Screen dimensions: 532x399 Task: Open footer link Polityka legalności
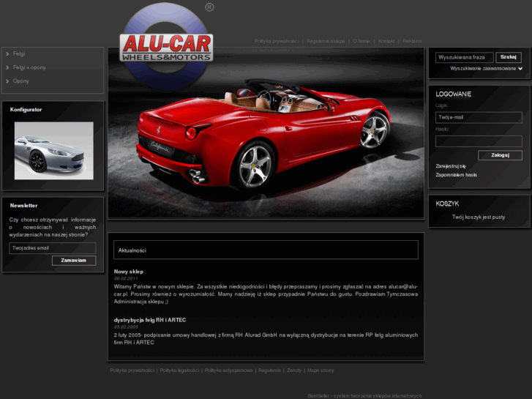point(179,370)
